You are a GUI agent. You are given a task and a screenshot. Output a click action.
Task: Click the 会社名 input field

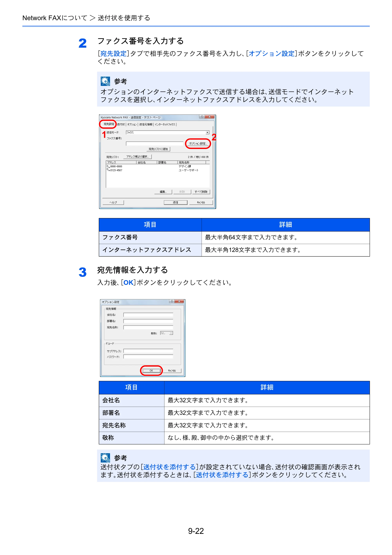click(148, 315)
